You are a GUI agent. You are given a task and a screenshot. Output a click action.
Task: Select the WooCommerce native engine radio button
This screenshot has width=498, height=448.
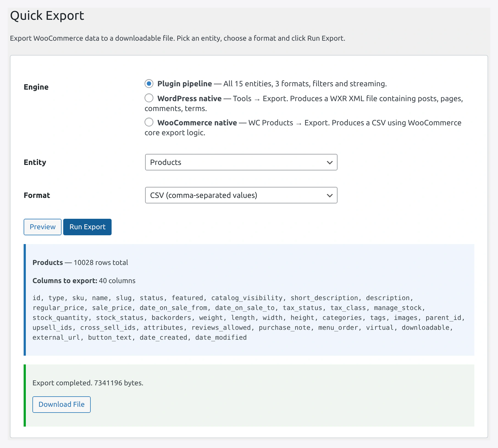click(x=149, y=122)
